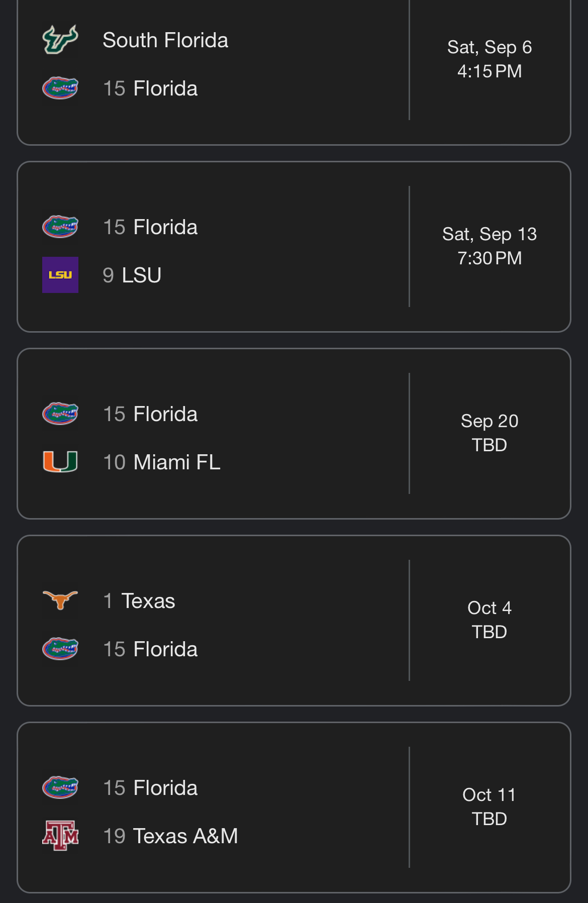This screenshot has width=588, height=903.
Task: Tap the Texas A&M logo
Action: click(60, 836)
